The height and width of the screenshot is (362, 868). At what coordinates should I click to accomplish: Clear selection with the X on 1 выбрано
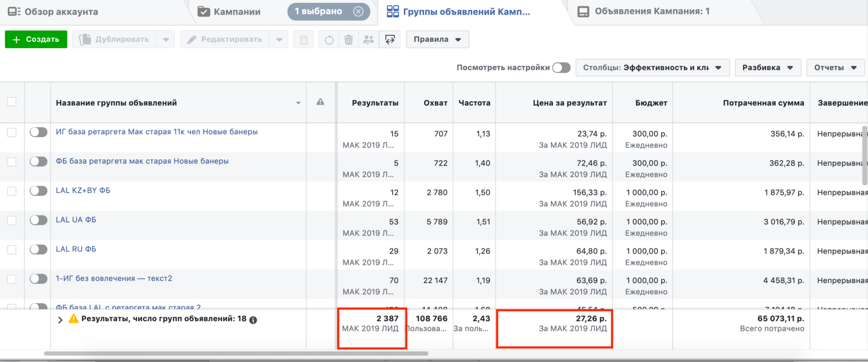[358, 11]
